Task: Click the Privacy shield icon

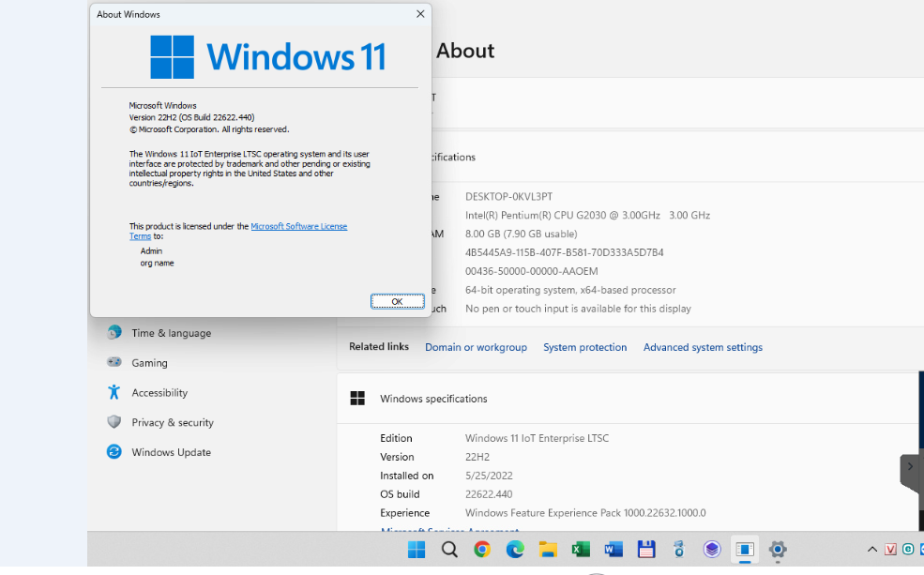Action: click(x=114, y=422)
